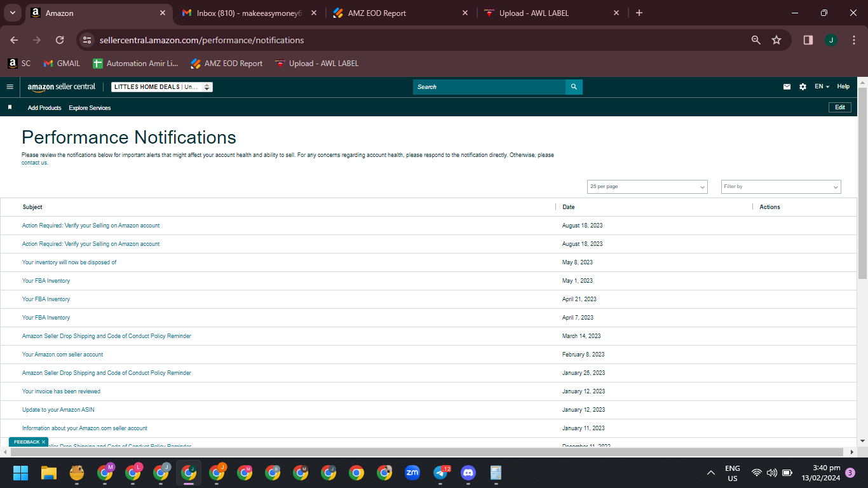This screenshot has height=488, width=868.
Task: Open the Windows Start menu
Action: [21, 473]
